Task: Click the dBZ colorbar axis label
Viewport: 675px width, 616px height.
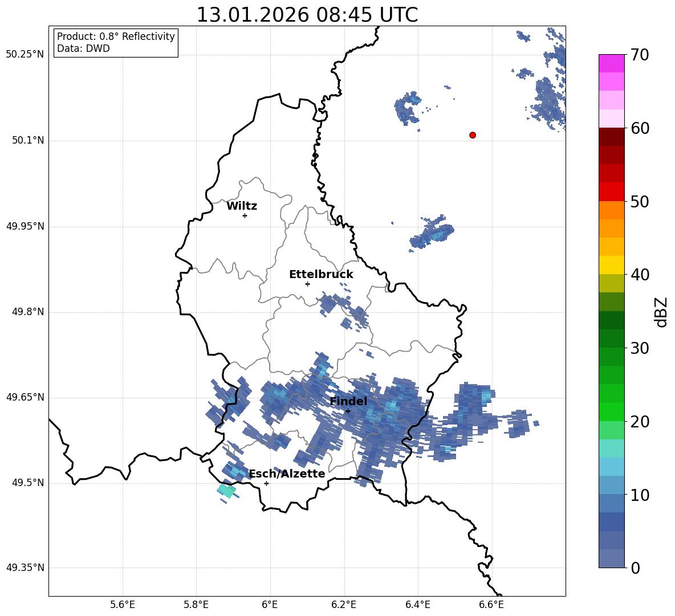Action: click(662, 312)
